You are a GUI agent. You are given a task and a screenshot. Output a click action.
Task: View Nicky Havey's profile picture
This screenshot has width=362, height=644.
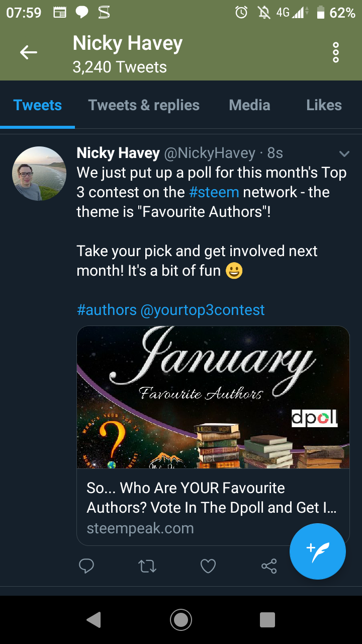pyautogui.click(x=39, y=174)
